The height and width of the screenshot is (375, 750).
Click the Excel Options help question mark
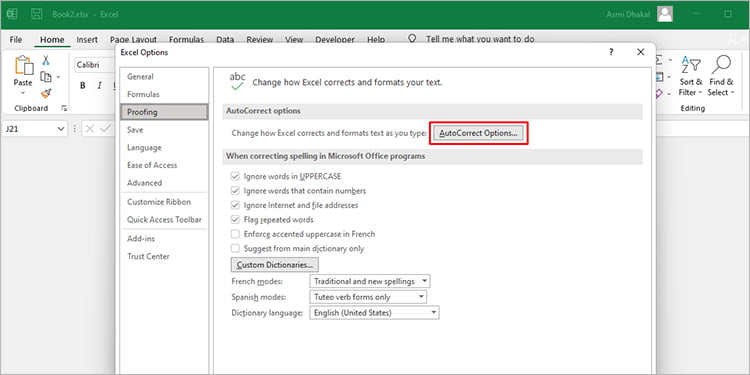pos(611,52)
